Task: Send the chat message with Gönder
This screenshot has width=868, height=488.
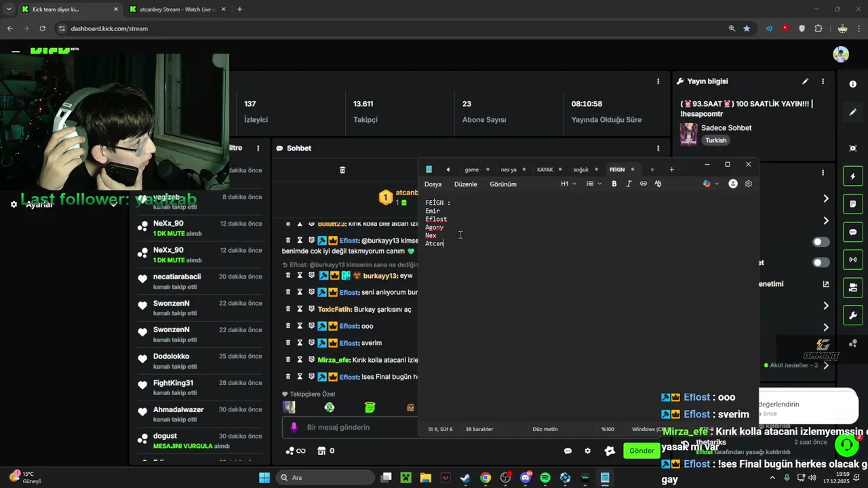Action: click(642, 451)
